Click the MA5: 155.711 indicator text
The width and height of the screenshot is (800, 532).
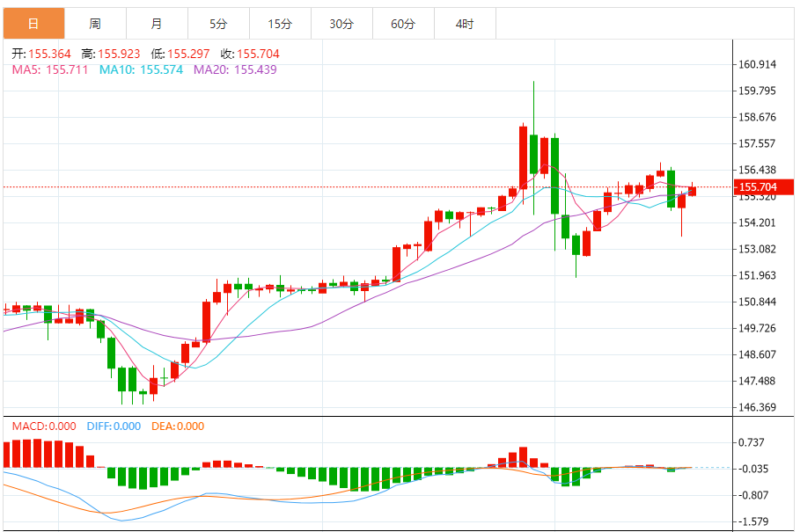point(50,69)
